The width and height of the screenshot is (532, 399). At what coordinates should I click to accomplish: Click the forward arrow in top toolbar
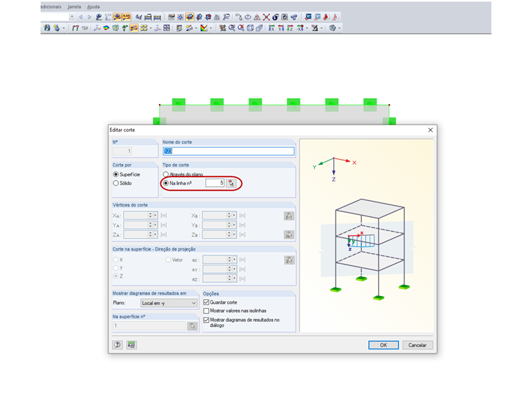pos(89,17)
